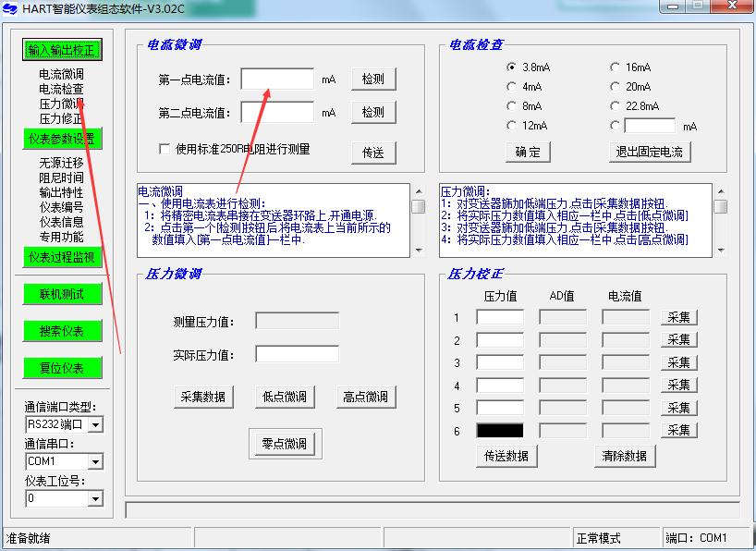Select 阻尼时间 in the left list
The width and height of the screenshot is (756, 551).
coord(61,178)
